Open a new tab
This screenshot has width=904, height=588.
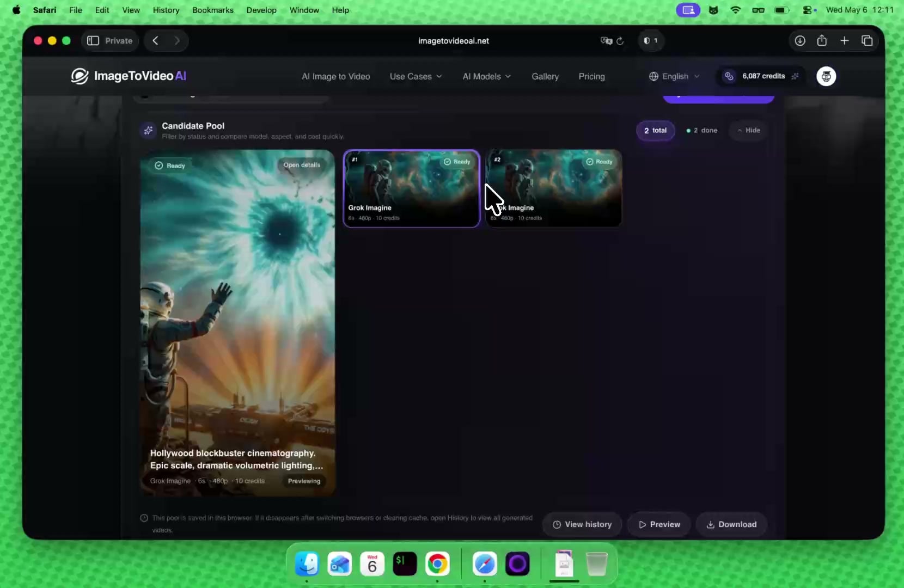[844, 41]
